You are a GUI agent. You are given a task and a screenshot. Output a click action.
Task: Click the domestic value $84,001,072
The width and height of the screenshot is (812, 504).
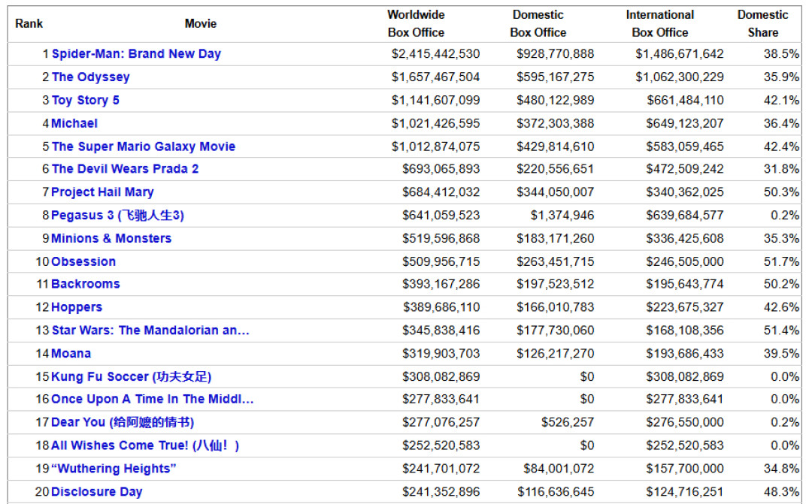[559, 469]
